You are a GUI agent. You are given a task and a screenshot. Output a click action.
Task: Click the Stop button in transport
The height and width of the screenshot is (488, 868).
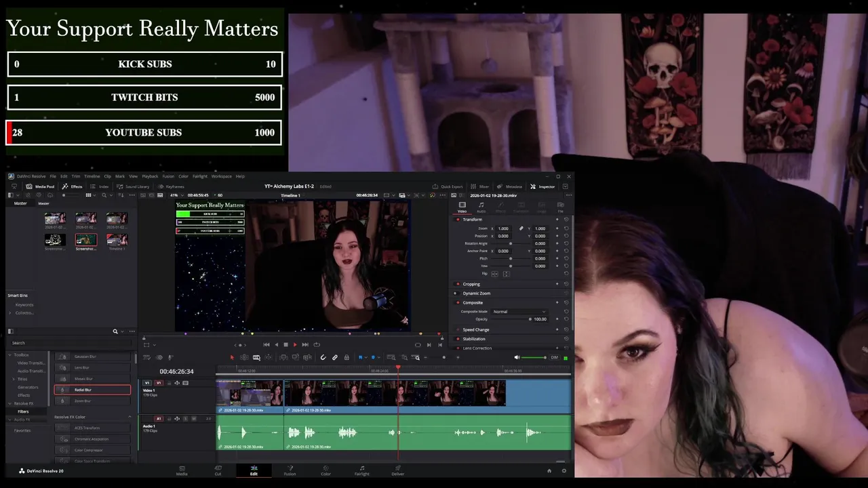point(285,344)
